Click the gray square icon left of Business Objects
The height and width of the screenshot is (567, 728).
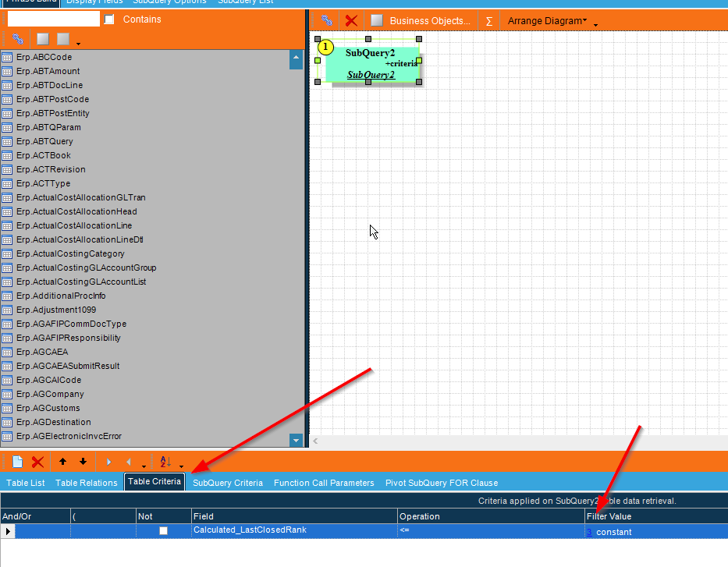click(x=377, y=20)
